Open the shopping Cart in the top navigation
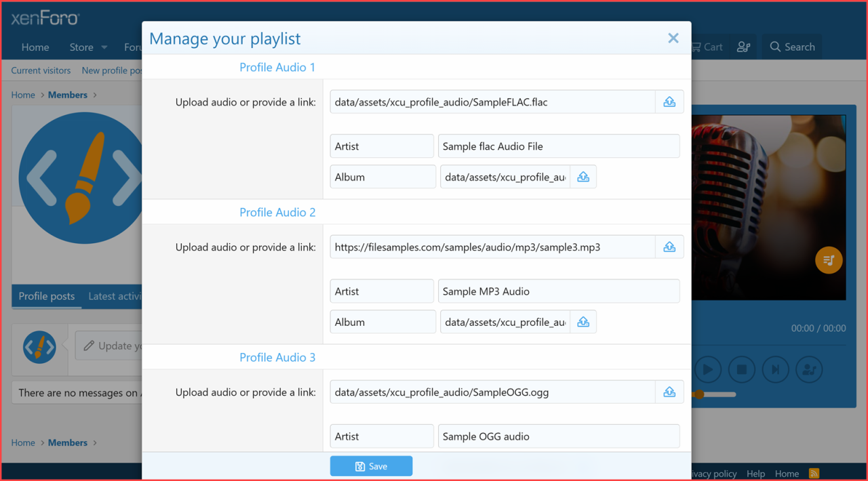This screenshot has width=868, height=481. [x=707, y=47]
